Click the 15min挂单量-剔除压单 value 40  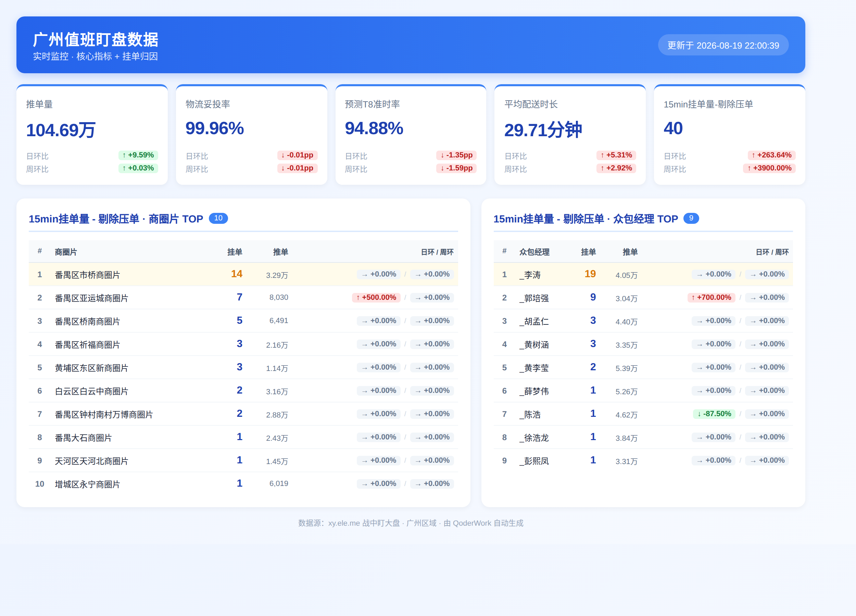tap(673, 128)
